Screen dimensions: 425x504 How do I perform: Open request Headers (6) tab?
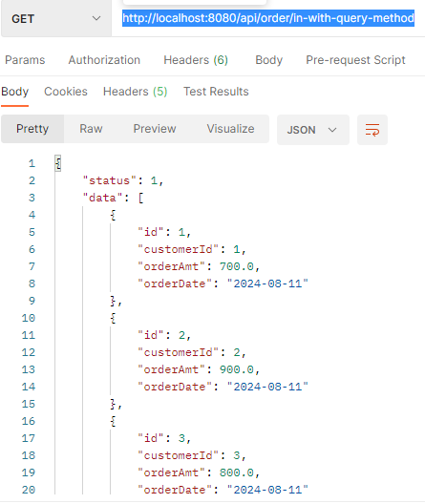click(196, 60)
